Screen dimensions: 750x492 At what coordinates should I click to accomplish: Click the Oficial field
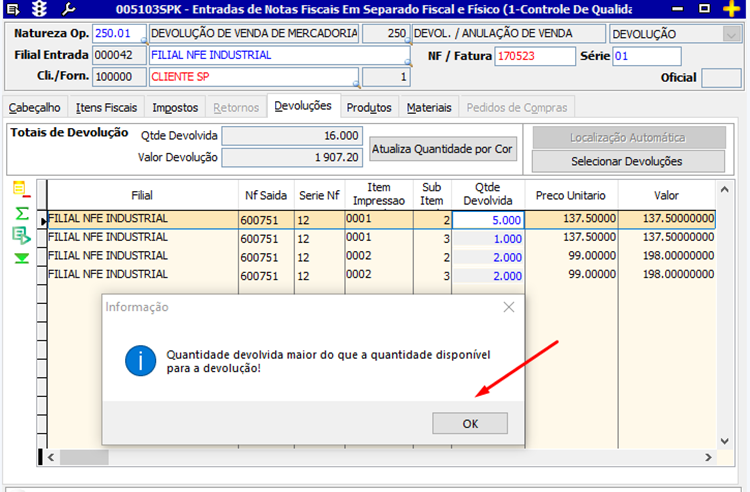click(x=721, y=78)
